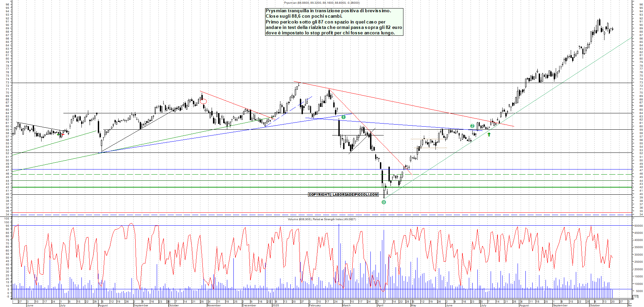
Task: Select the red horizontal line at bottom of price chart
Action: point(204,213)
